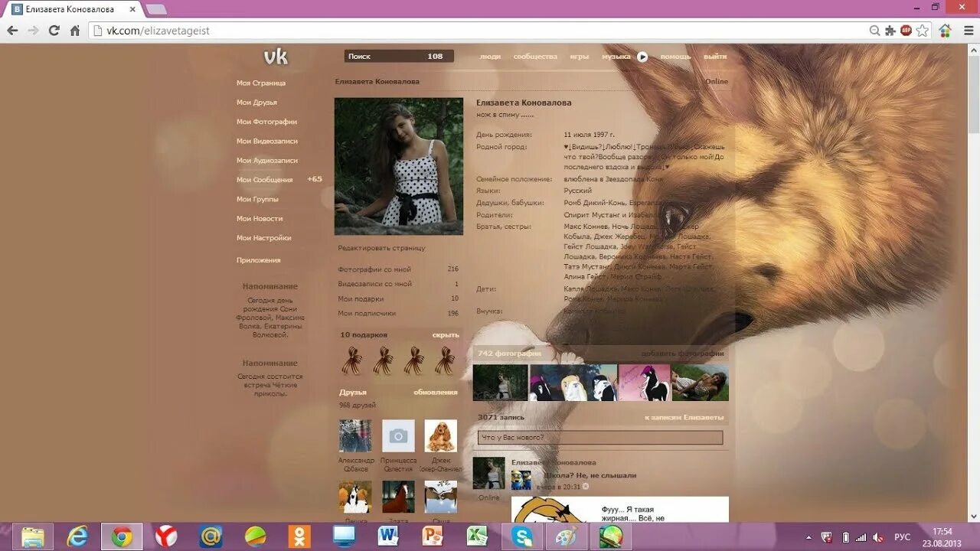The width and height of the screenshot is (980, 551).
Task: Open Word from the taskbar
Action: (388, 536)
